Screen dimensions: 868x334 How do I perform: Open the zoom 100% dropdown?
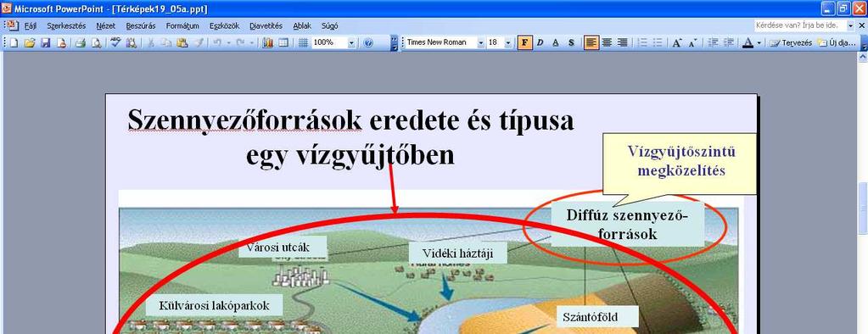coord(351,42)
